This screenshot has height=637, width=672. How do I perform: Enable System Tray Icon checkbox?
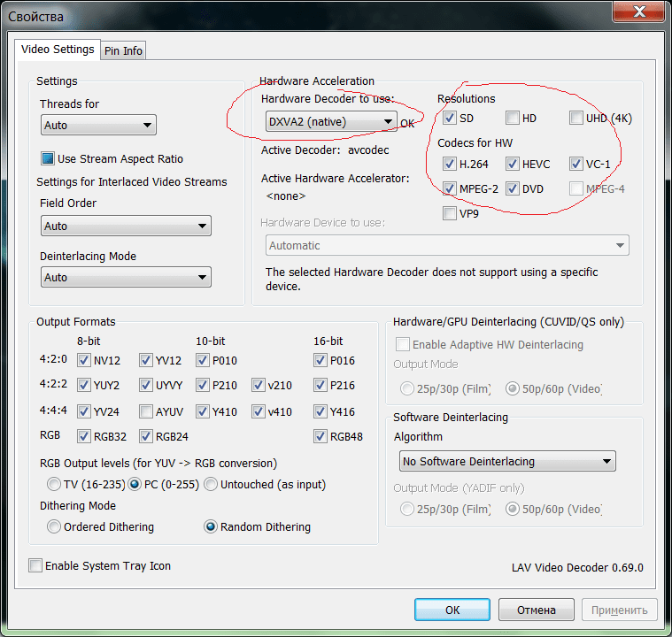tap(36, 566)
